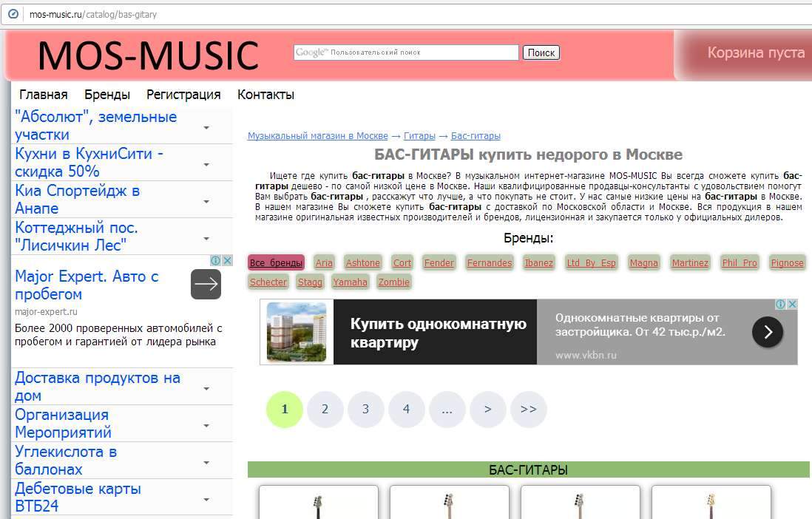Screen dimensions: 812x519
Task: Filter by Stagg brand
Action: click(310, 282)
